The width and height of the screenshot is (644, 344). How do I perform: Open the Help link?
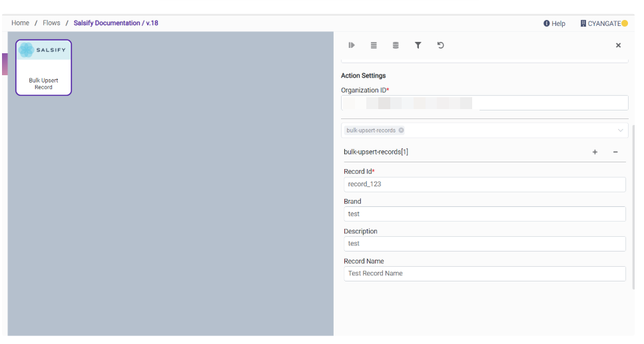click(x=554, y=23)
